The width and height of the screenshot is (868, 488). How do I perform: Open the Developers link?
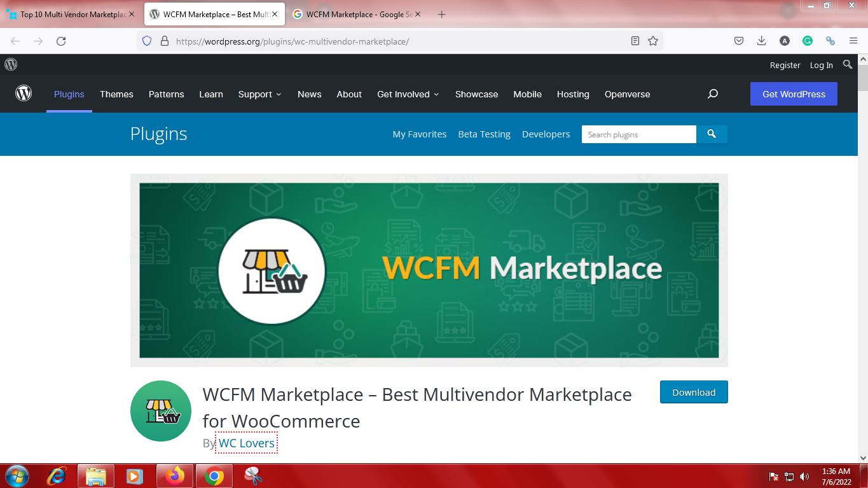click(546, 134)
